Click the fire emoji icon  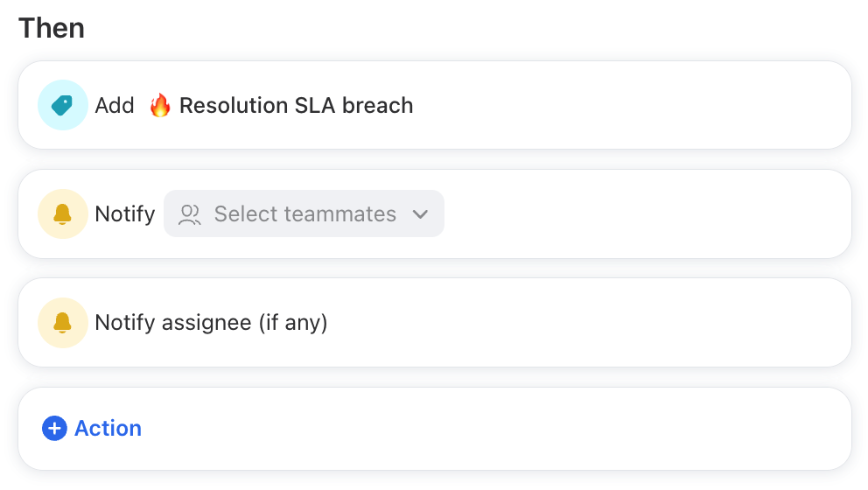tap(160, 105)
